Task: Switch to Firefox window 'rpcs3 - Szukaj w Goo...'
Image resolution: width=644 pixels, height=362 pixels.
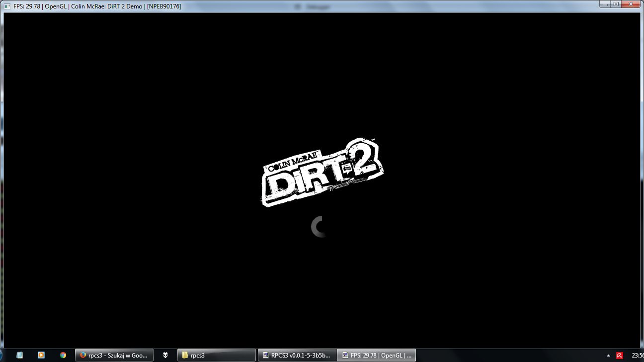Action: pos(114,355)
